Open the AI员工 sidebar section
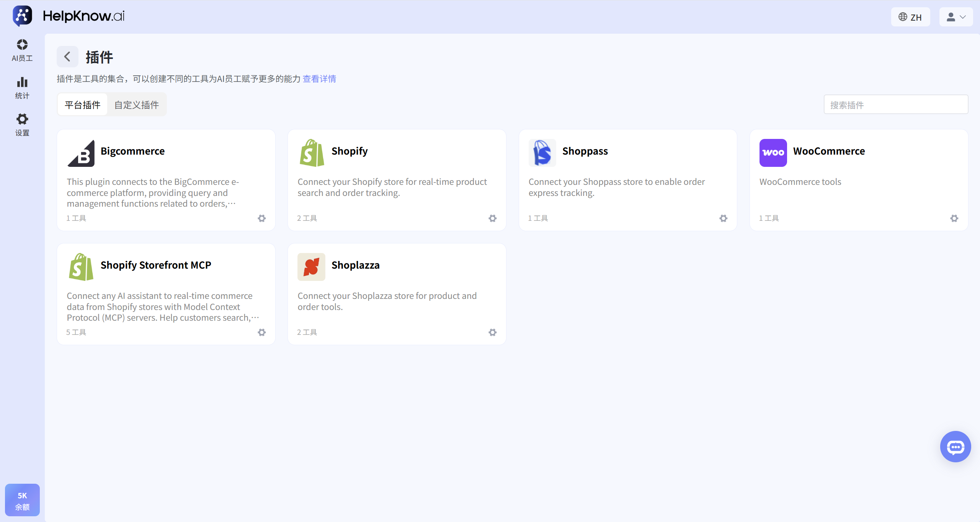Screen dimensions: 980x522 22,50
